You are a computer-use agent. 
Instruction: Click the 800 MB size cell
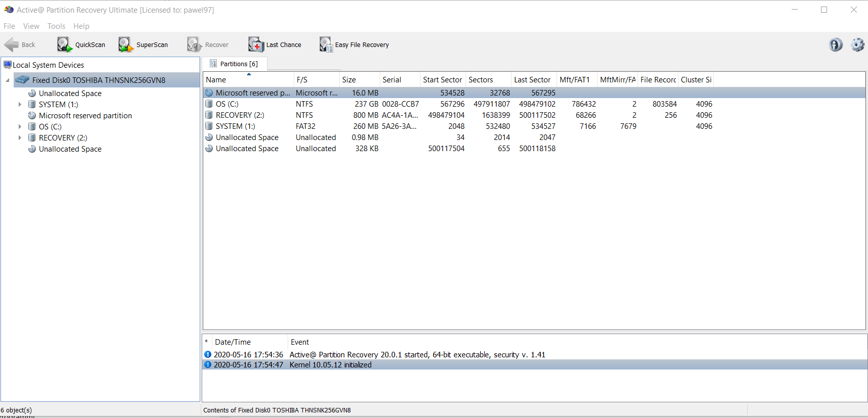(366, 115)
